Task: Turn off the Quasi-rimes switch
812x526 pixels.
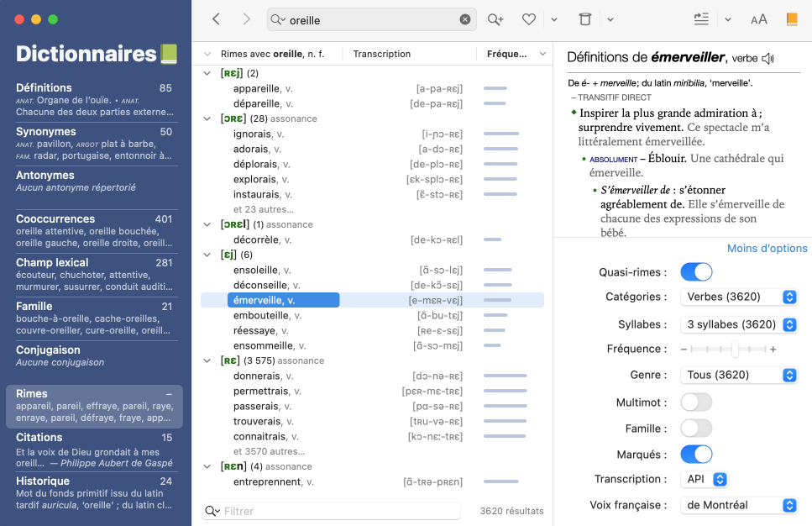Action: pyautogui.click(x=696, y=272)
